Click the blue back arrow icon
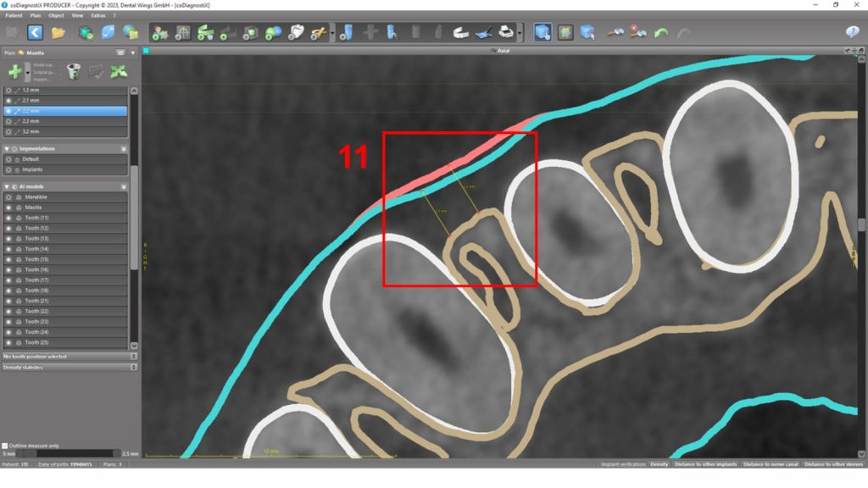Image resolution: width=868 pixels, height=488 pixels. point(35,33)
